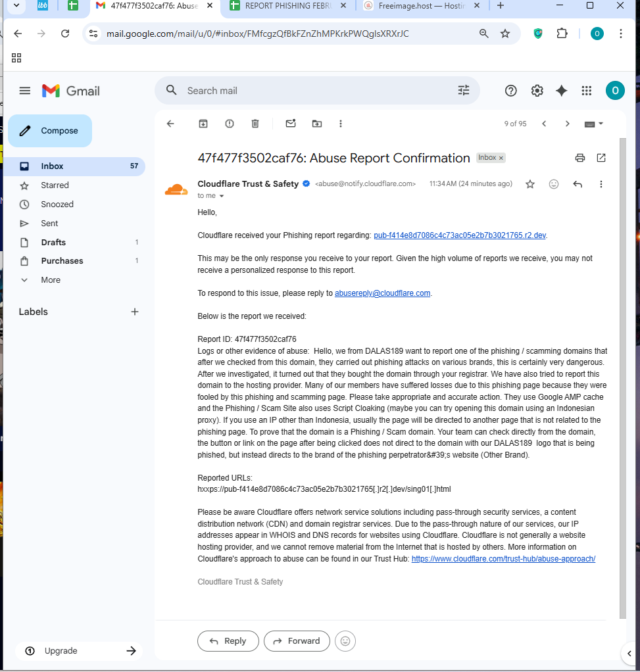
Task: View site information icon in address bar
Action: click(93, 34)
